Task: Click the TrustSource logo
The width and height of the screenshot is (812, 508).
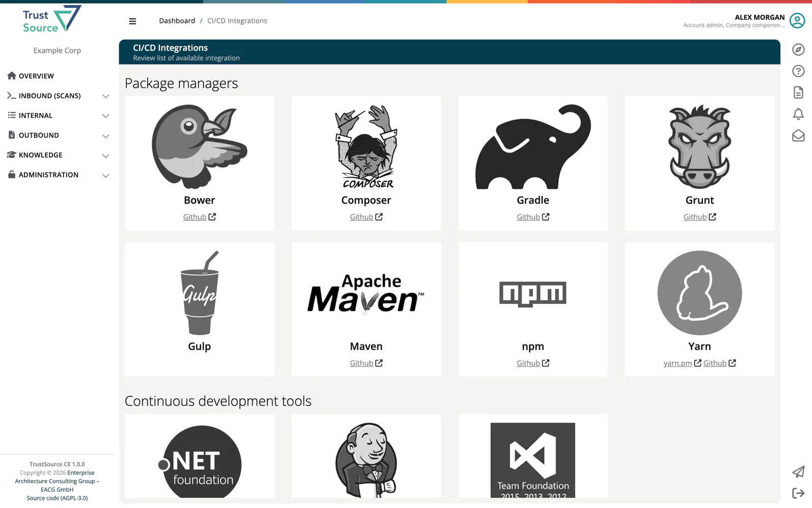Action: pos(52,19)
